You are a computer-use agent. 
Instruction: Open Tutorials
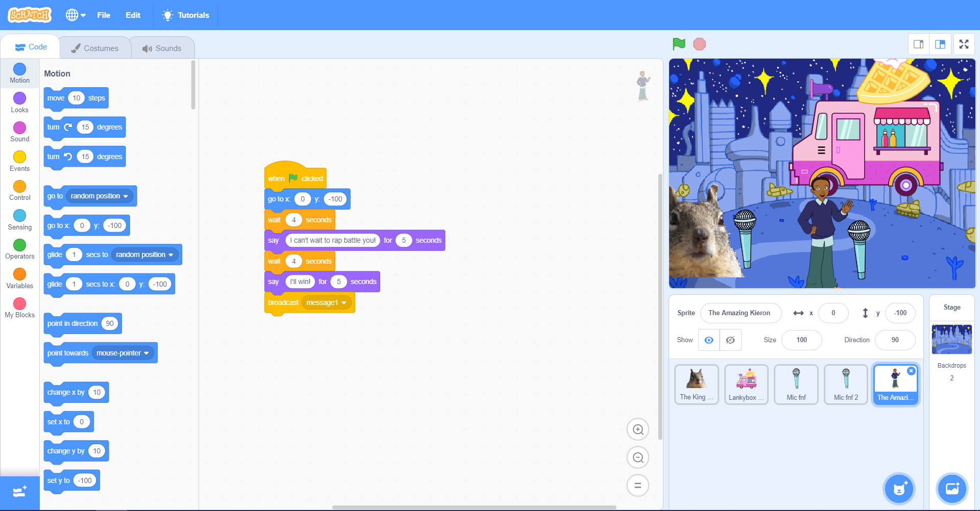[186, 15]
